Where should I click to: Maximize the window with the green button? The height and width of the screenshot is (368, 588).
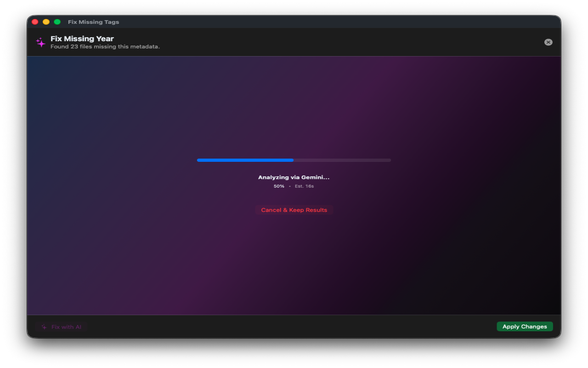tap(57, 22)
